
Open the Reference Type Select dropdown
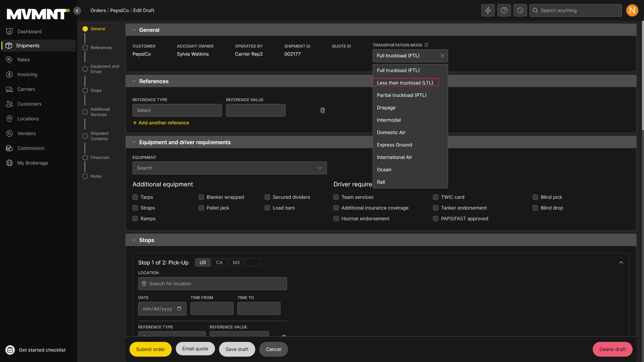point(177,110)
